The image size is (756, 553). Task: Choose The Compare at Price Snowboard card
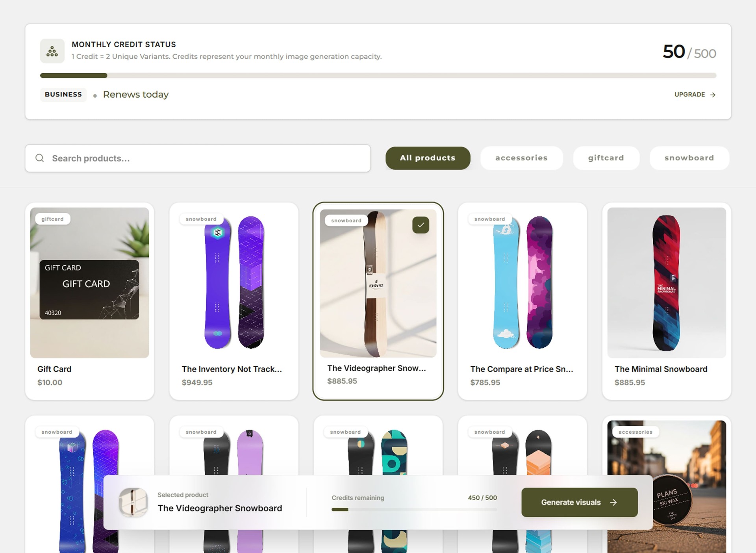coord(523,301)
